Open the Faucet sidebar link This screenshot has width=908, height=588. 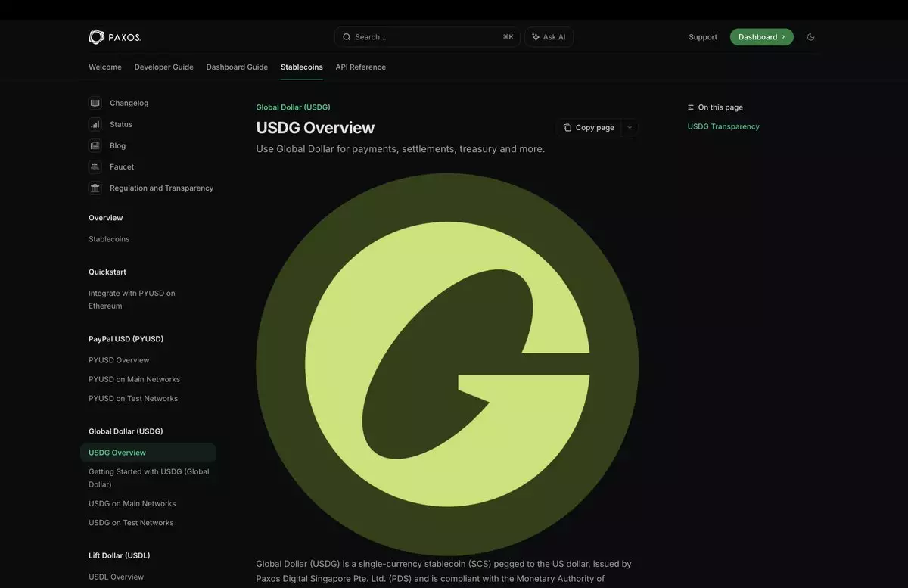(122, 166)
